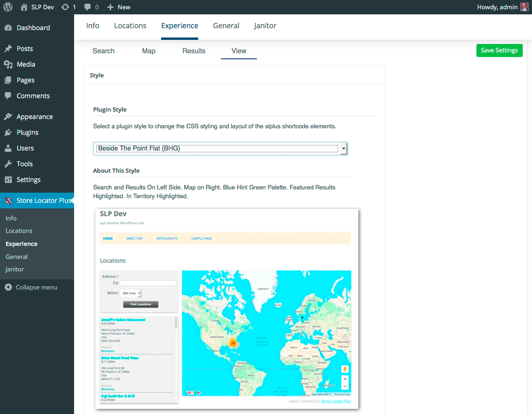Click the Settings sliders icon
This screenshot has width=532, height=414.
tap(8, 180)
